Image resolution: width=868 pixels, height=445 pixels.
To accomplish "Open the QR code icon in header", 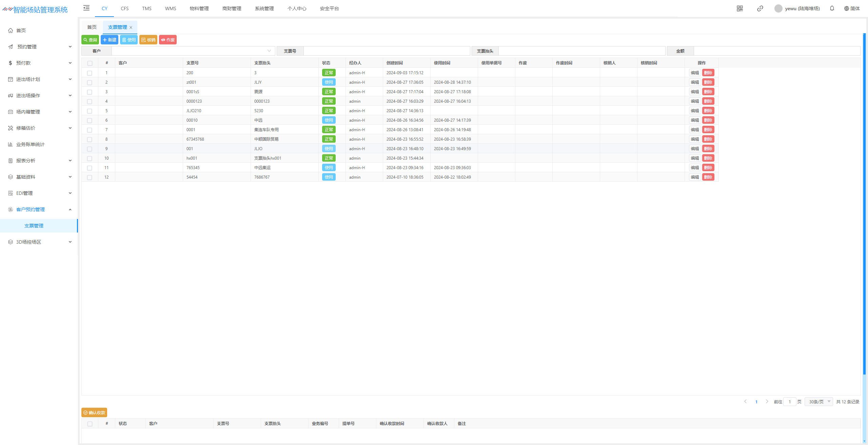I will (x=740, y=8).
